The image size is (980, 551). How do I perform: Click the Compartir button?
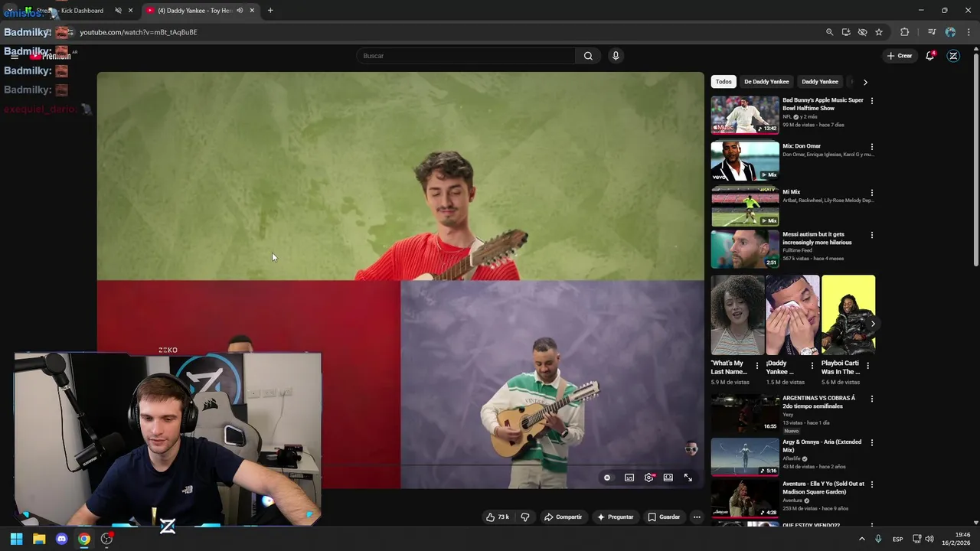point(563,517)
